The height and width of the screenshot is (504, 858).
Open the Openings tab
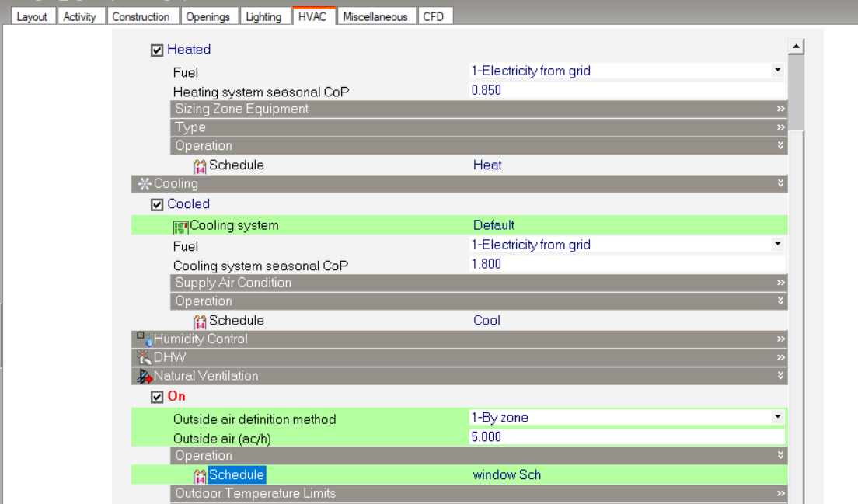(x=208, y=16)
